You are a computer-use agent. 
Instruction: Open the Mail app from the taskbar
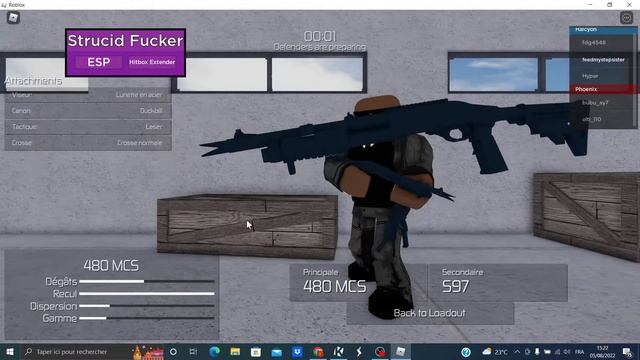pos(277,351)
